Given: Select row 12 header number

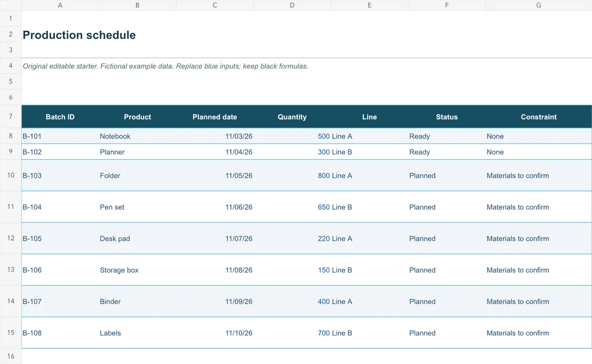Looking at the screenshot, I should tap(11, 238).
